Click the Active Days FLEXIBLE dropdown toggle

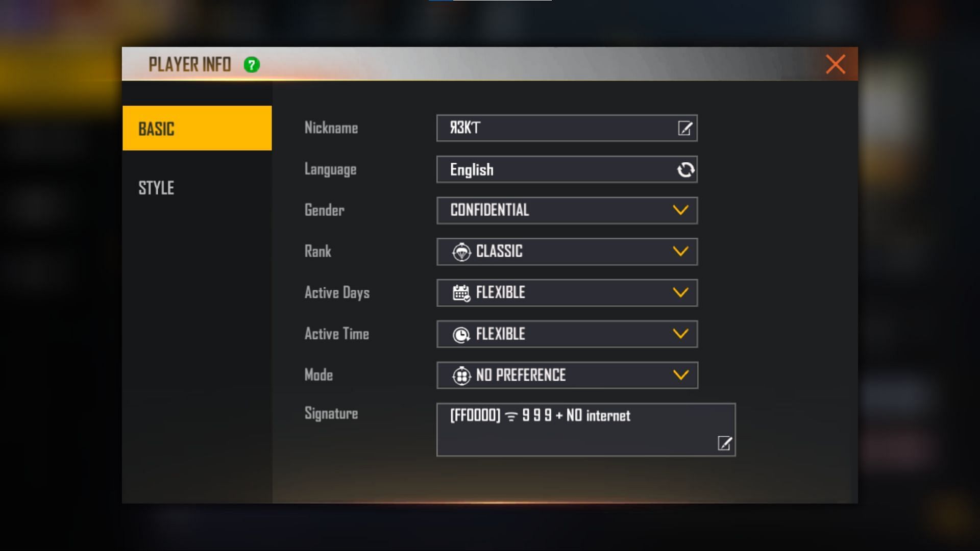click(x=681, y=293)
